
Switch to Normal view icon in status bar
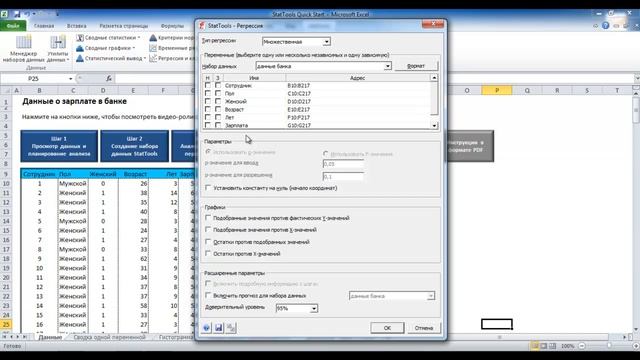click(535, 346)
